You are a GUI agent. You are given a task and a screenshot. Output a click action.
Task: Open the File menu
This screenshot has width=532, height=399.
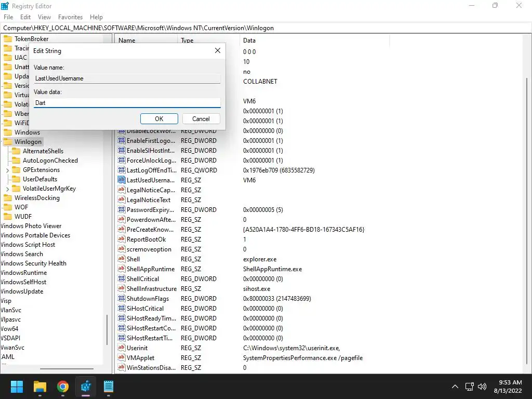pos(8,17)
